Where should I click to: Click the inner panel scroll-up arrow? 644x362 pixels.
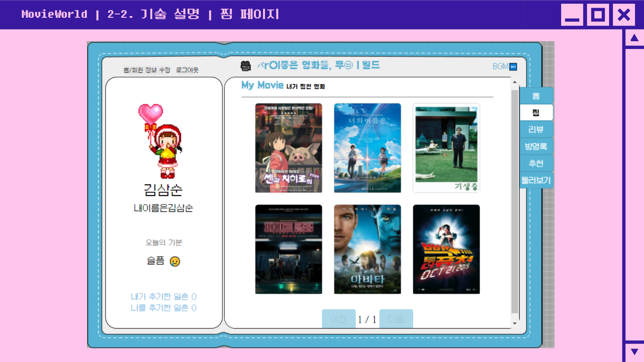515,82
